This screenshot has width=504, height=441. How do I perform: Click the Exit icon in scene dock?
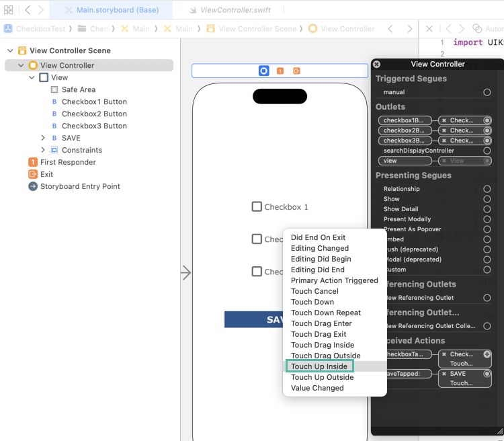click(296, 71)
